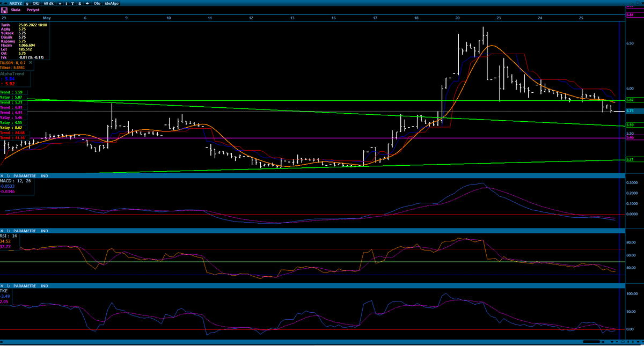Click the 'Trend : 5.59' line label
This screenshot has width=644, height=346.
click(11, 92)
